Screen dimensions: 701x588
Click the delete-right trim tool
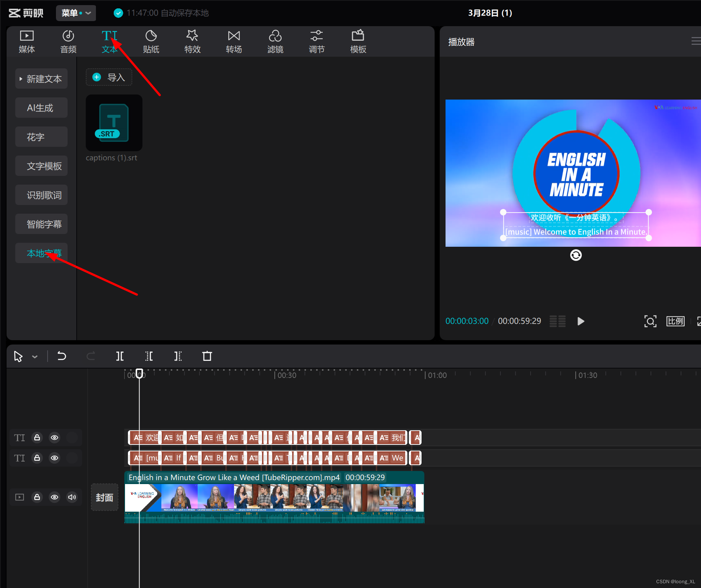click(x=178, y=356)
